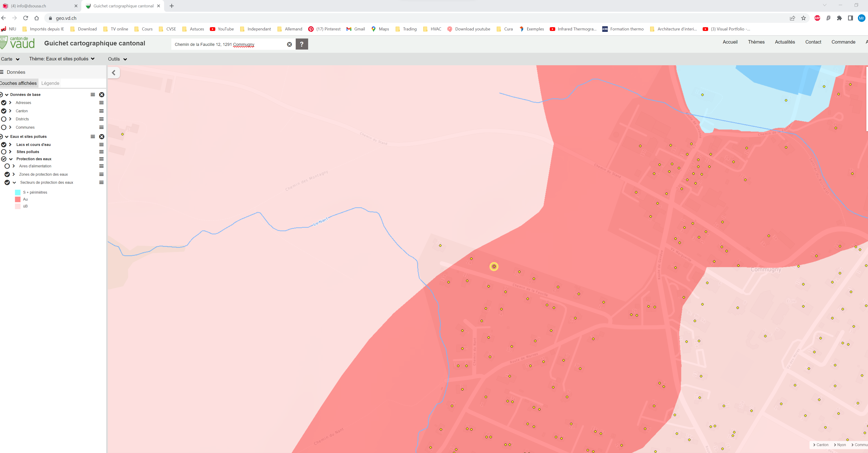The image size is (868, 453).
Task: Open the Actualités menu item
Action: [785, 42]
